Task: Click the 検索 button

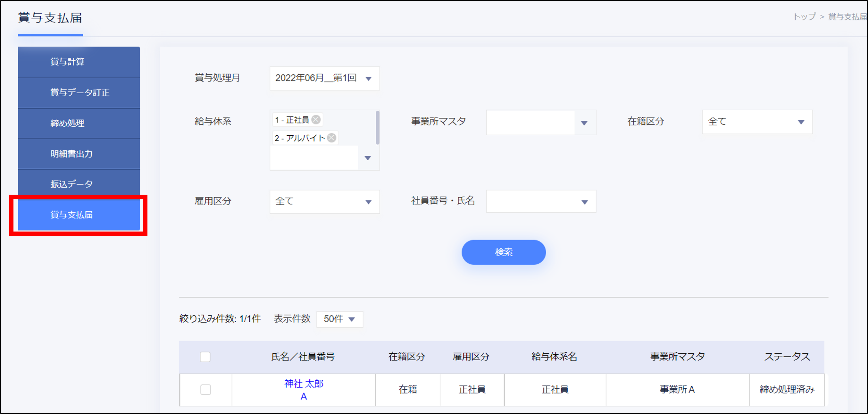Action: 504,252
